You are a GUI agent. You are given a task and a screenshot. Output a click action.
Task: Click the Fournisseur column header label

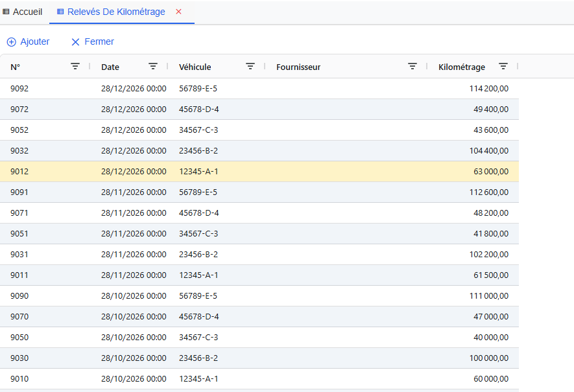pos(298,67)
